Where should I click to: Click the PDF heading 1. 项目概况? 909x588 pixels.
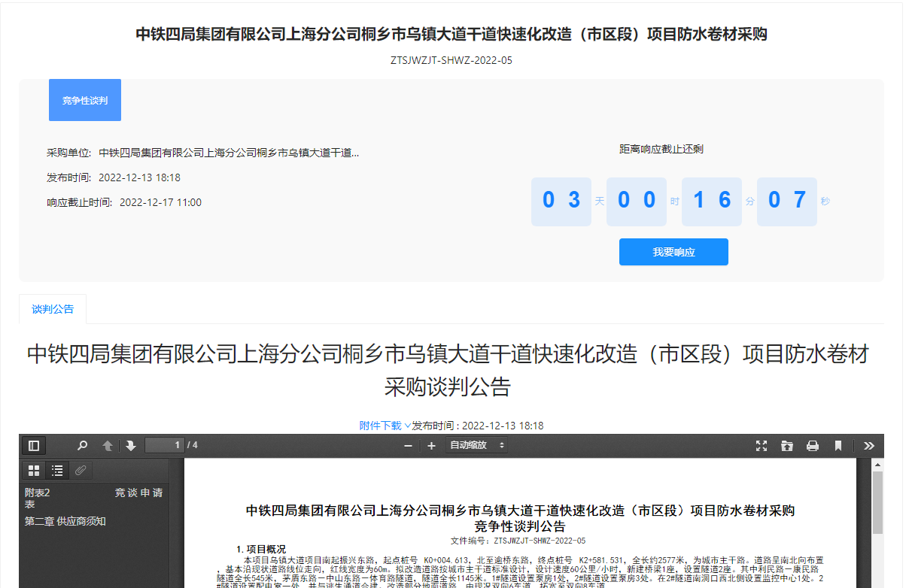(x=261, y=549)
